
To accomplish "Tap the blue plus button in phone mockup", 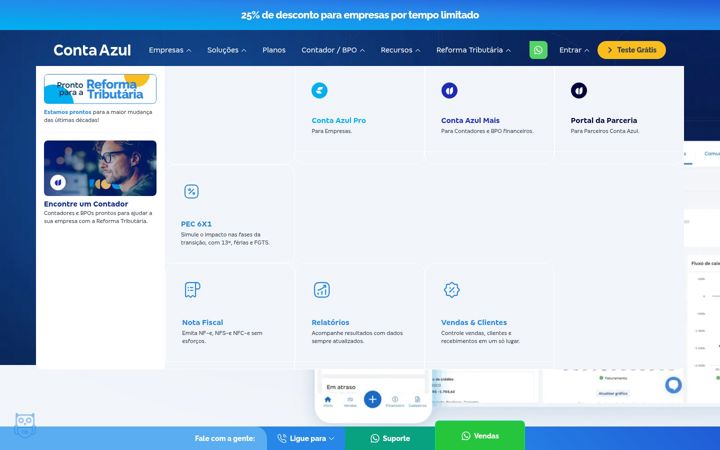I will 372,399.
